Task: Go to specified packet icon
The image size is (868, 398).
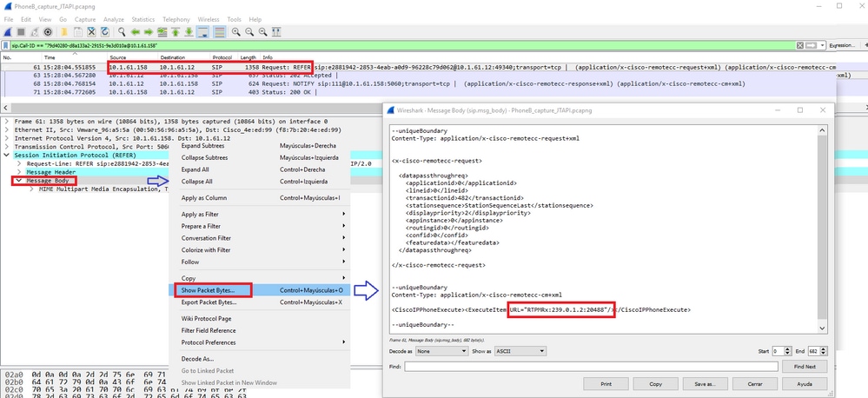Action: 162,31
